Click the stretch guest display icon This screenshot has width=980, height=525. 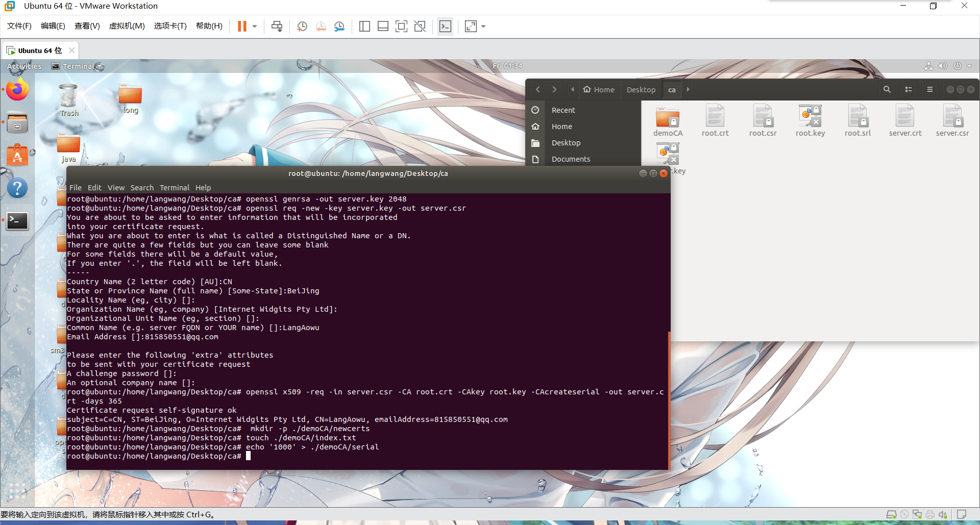point(471,26)
